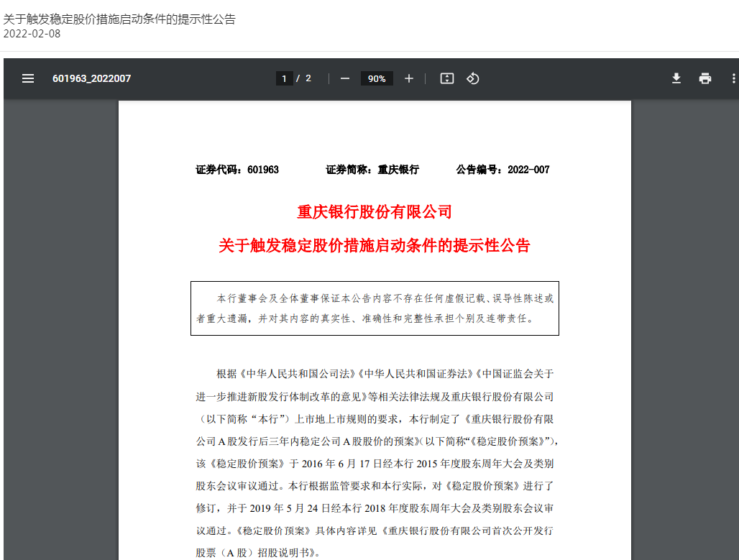Screen dimensions: 739x560
Task: Click the line starting 进一步推进新股发行体制改革
Action: click(x=375, y=397)
